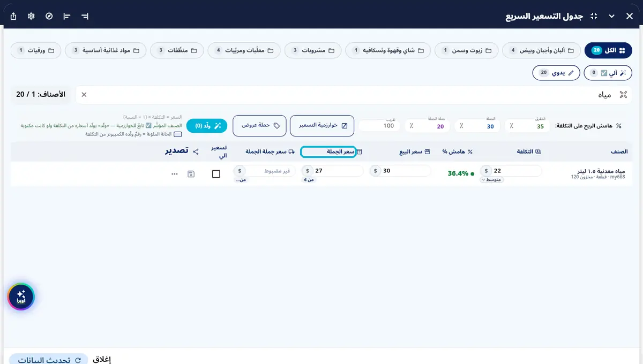Open settings via the gear icon
Image resolution: width=643 pixels, height=364 pixels.
coord(32,16)
